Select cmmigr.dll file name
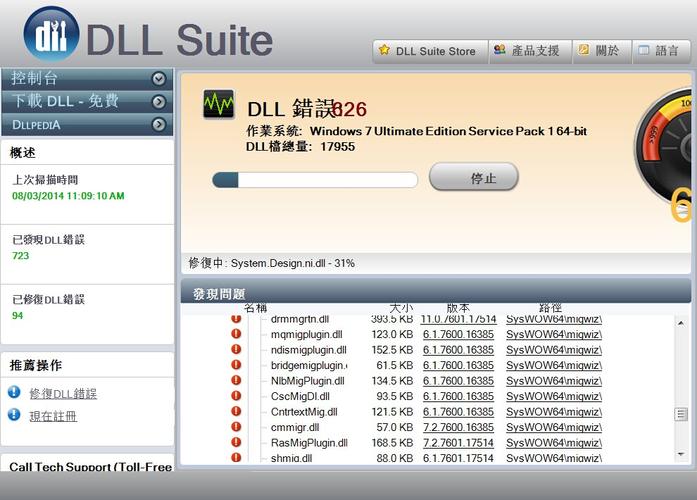 [295, 428]
